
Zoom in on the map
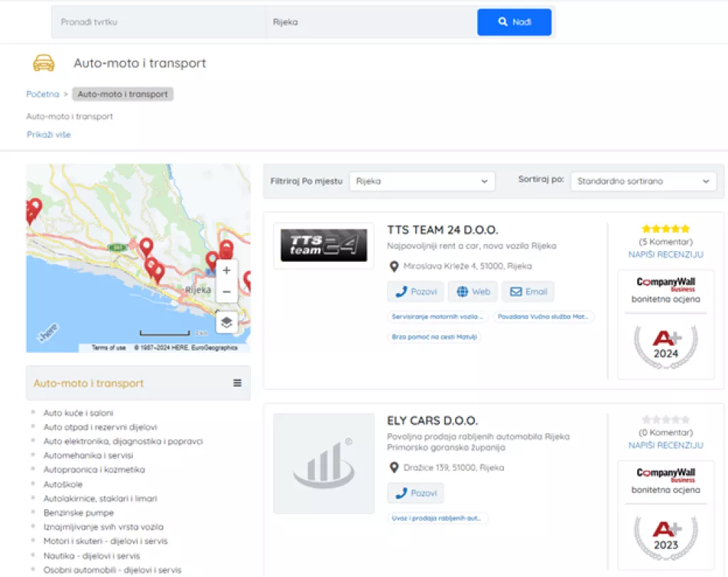click(227, 271)
